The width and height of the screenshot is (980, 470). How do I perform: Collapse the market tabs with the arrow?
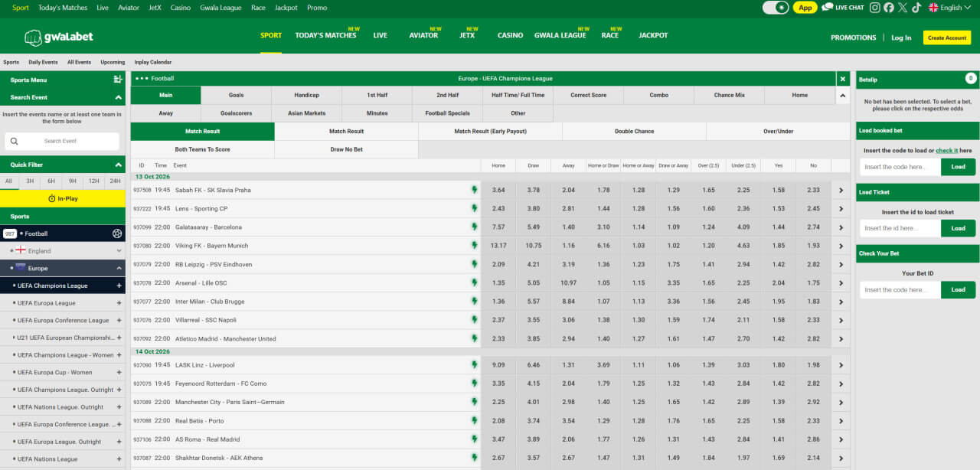coord(843,96)
